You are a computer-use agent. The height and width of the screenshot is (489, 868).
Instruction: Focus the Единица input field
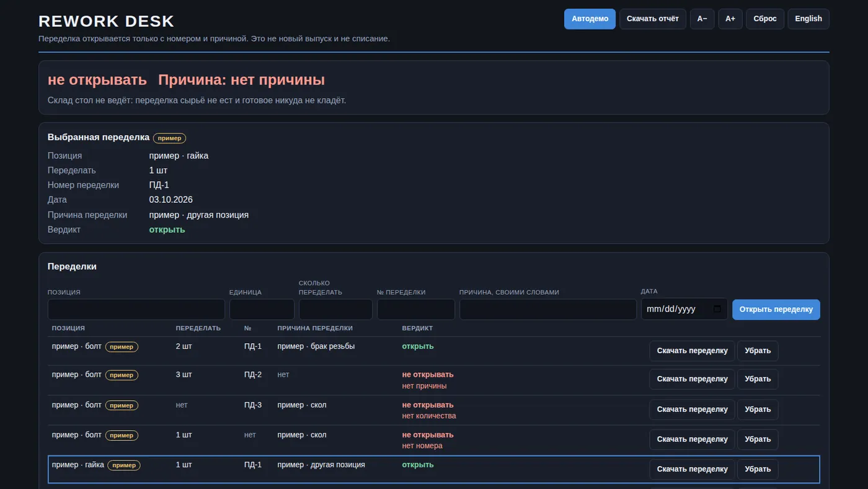pyautogui.click(x=262, y=310)
